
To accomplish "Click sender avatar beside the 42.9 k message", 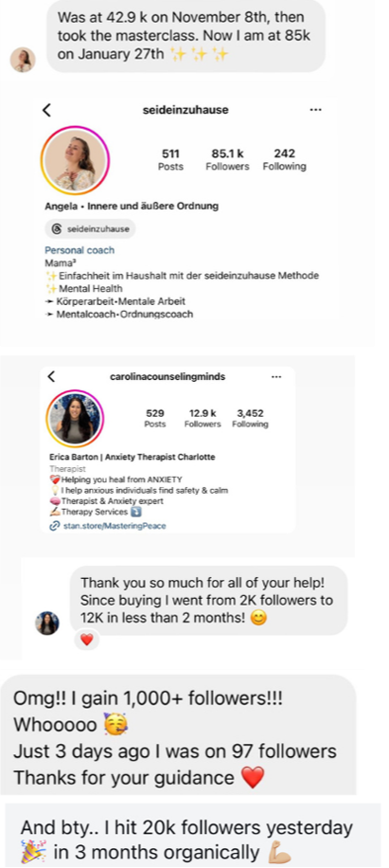I will 23,60.
